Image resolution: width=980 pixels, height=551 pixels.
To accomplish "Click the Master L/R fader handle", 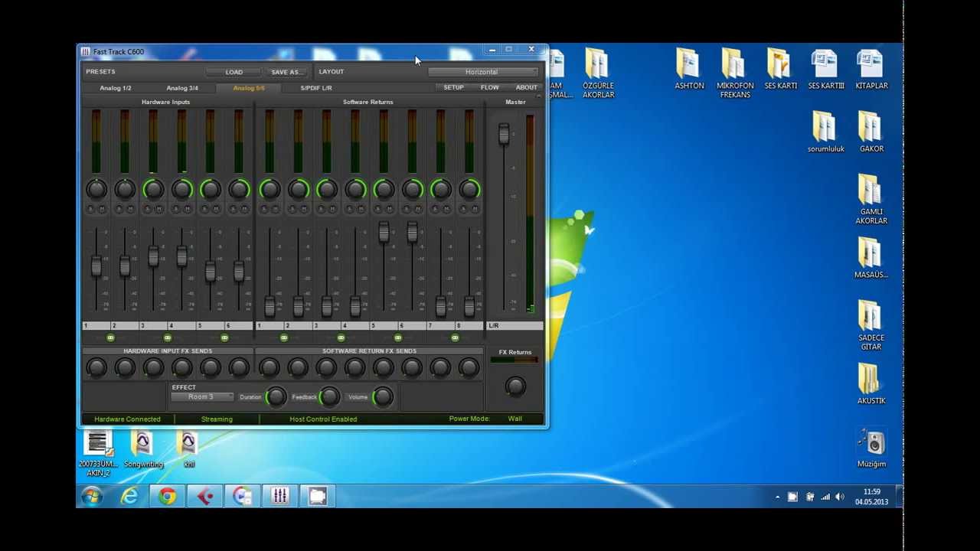I will pyautogui.click(x=504, y=134).
